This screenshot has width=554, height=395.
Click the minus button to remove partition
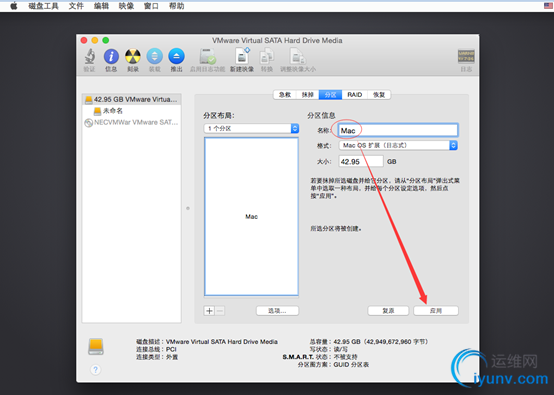pos(220,311)
